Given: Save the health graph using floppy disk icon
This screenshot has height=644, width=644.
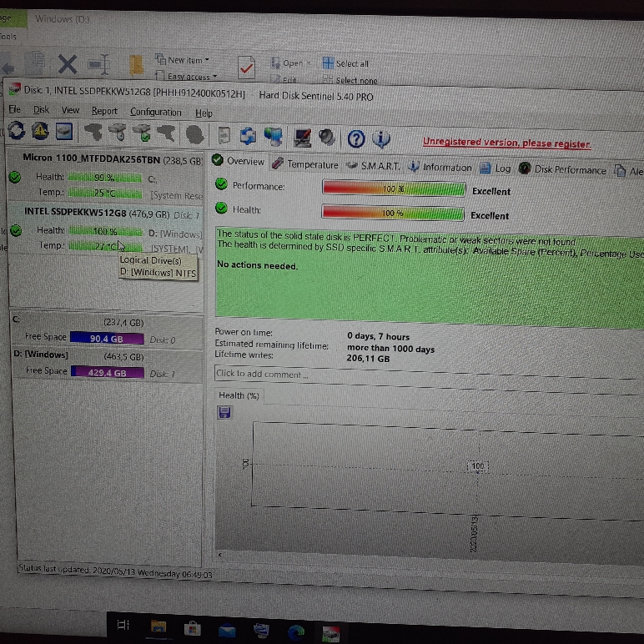Looking at the screenshot, I should pos(224,412).
